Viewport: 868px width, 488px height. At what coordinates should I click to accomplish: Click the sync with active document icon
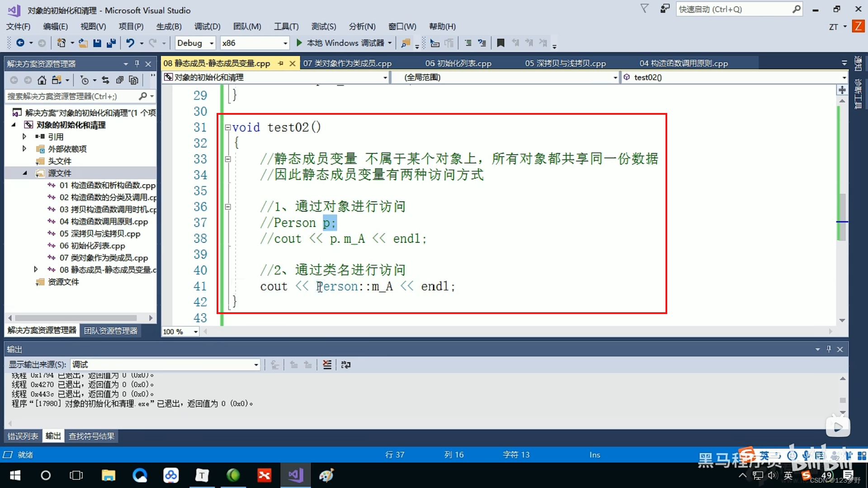[105, 80]
